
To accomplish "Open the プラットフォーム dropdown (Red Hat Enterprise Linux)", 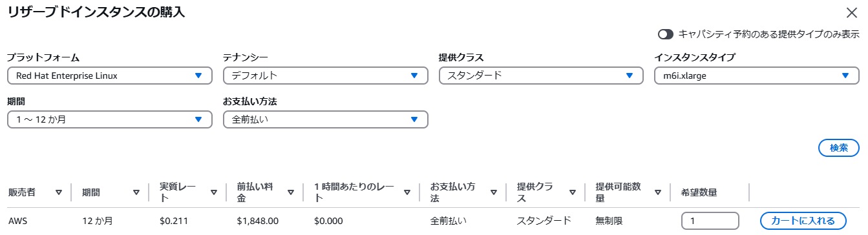I will point(110,76).
